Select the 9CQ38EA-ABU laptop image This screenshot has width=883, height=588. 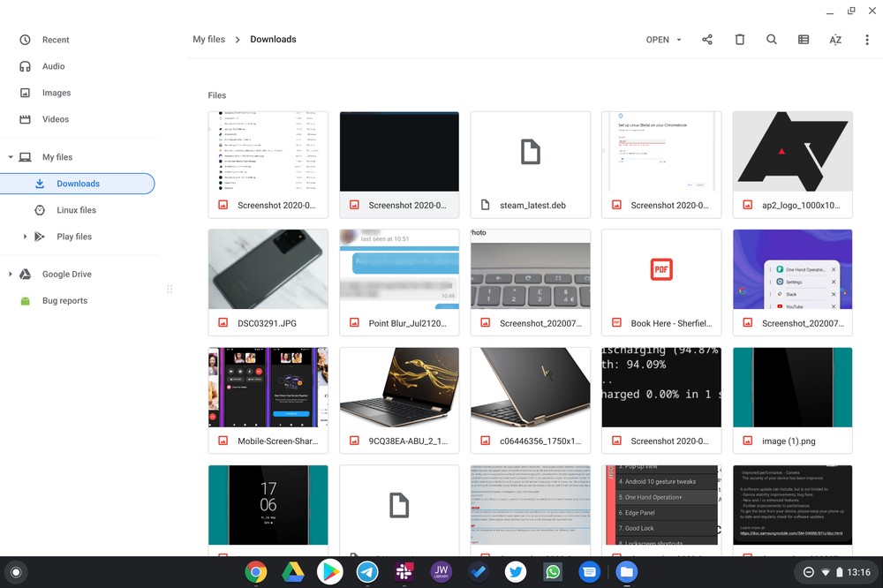(399, 401)
